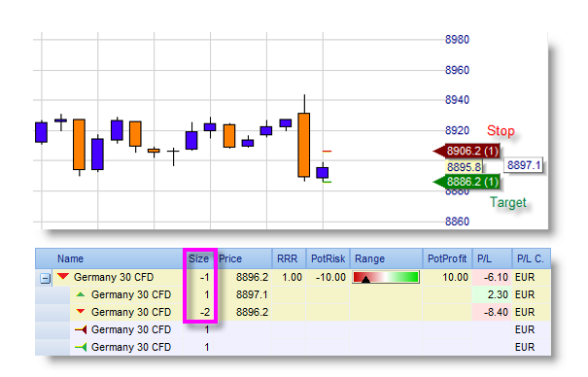Viewport: 588px width, 377px height.
Task: Select the stop order label 8906.2 (1)
Action: (x=467, y=151)
